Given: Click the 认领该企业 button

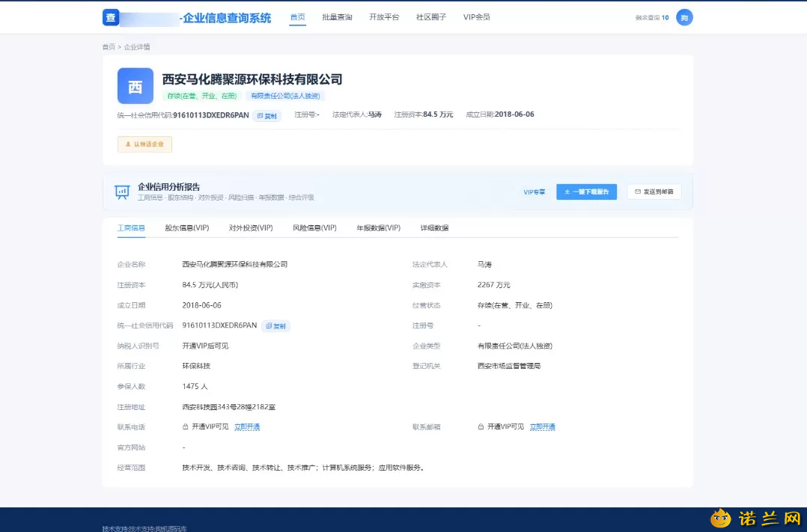Looking at the screenshot, I should coord(144,144).
